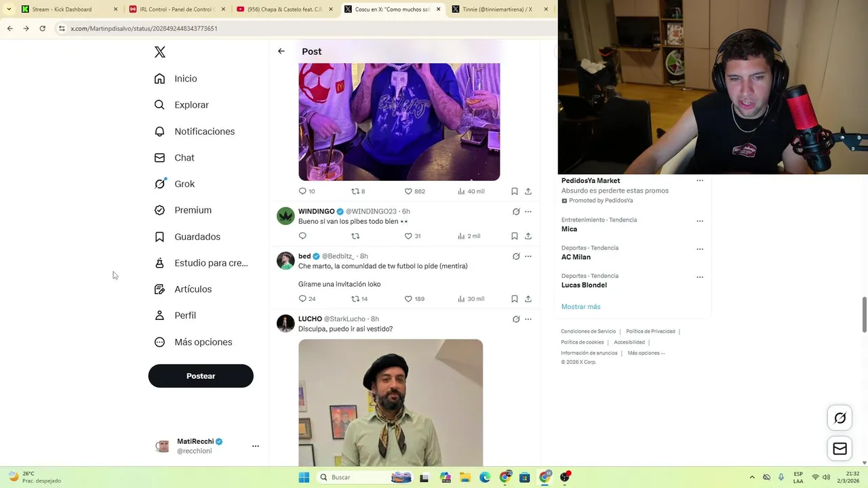Image resolution: width=868 pixels, height=488 pixels.
Task: Repost icon with 8 reposts
Action: pos(355,191)
